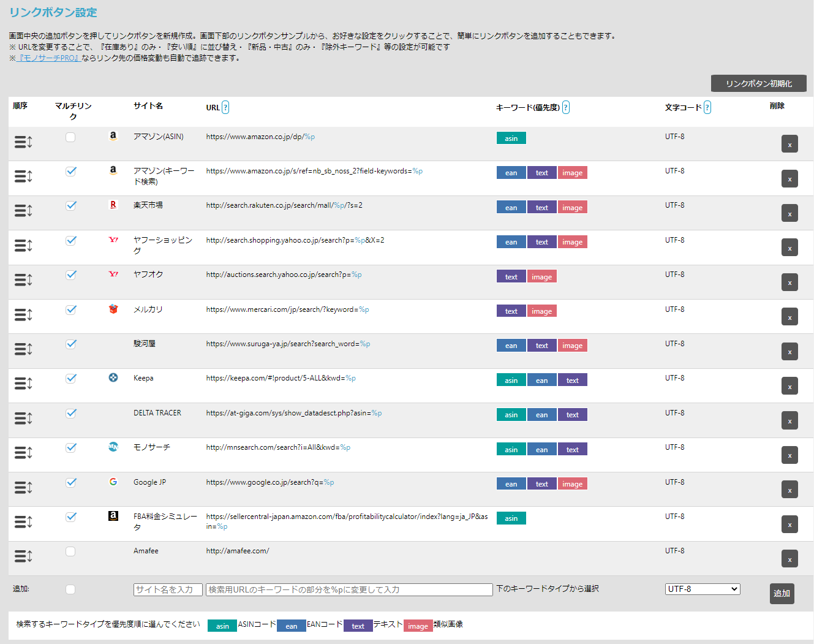
Task: Uncheck multi-link for 楽天市場
Action: pos(70,206)
